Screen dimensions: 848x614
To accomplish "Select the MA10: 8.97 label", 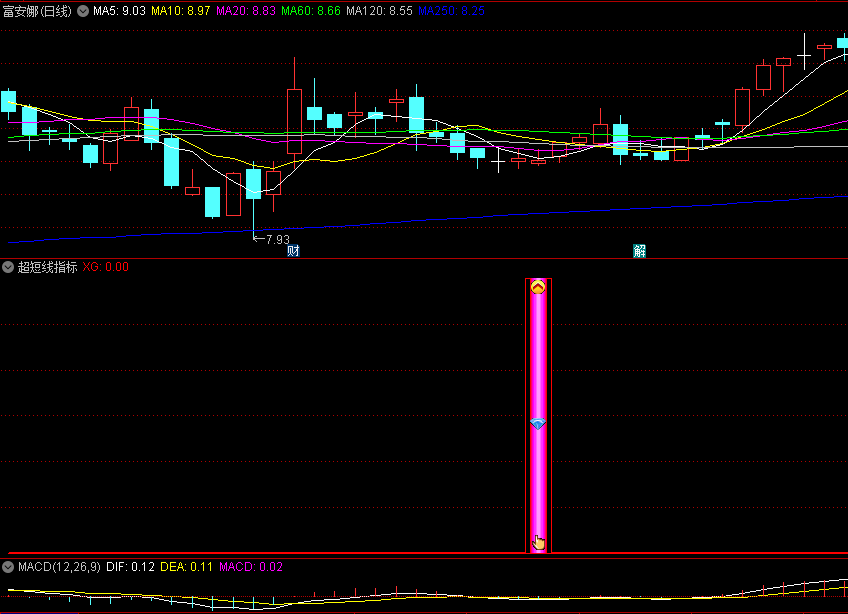I will click(x=181, y=11).
